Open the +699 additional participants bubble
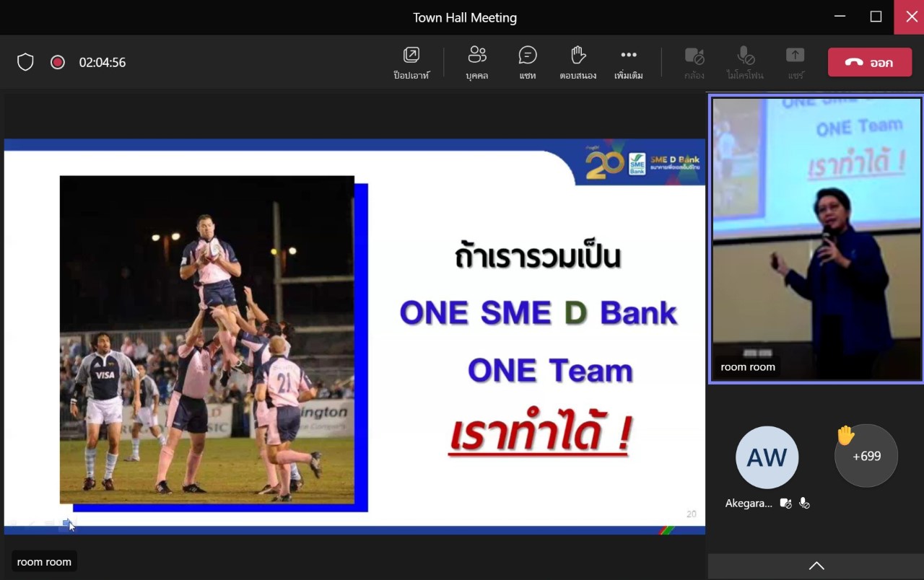Viewport: 924px width, 580px height. click(866, 456)
